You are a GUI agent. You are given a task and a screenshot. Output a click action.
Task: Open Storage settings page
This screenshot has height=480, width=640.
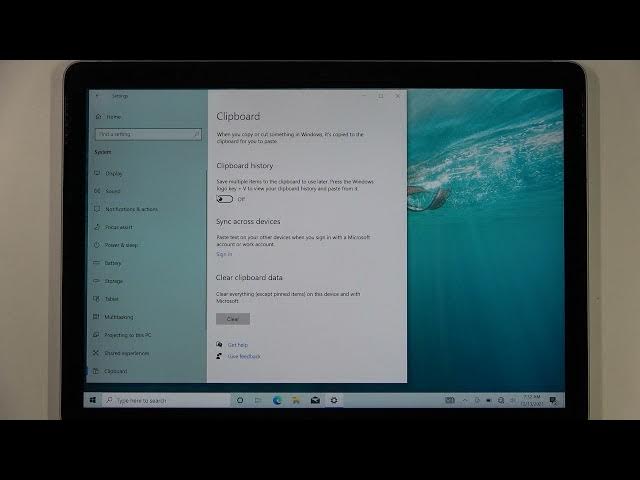pyautogui.click(x=114, y=281)
